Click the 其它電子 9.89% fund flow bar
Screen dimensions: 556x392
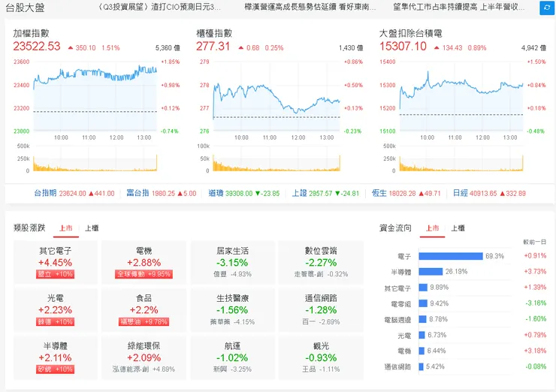point(423,288)
